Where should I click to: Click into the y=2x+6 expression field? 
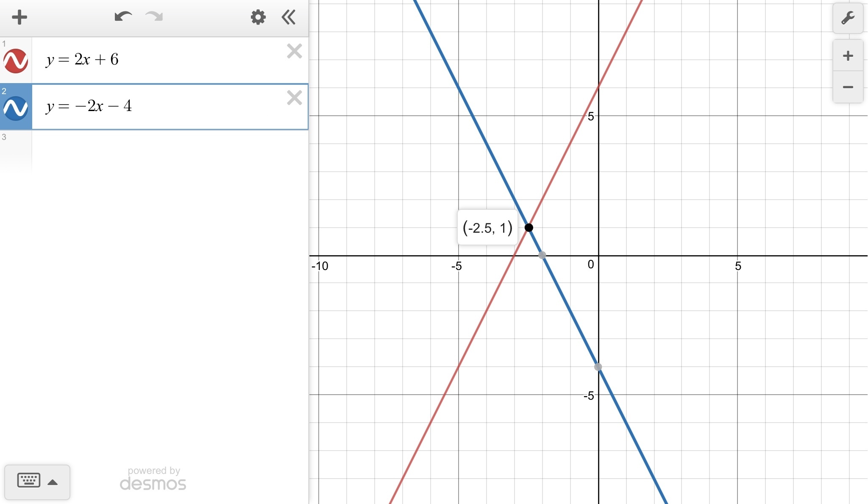coord(170,60)
